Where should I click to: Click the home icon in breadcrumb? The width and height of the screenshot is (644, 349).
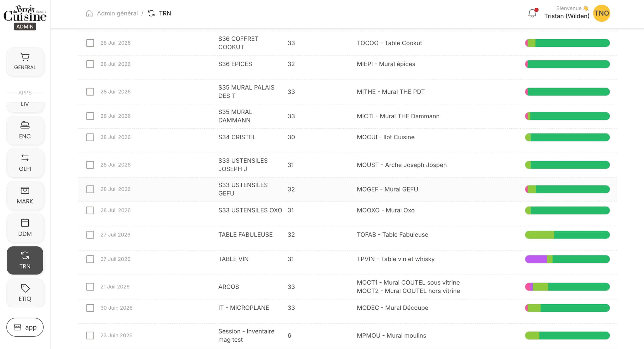pos(89,13)
